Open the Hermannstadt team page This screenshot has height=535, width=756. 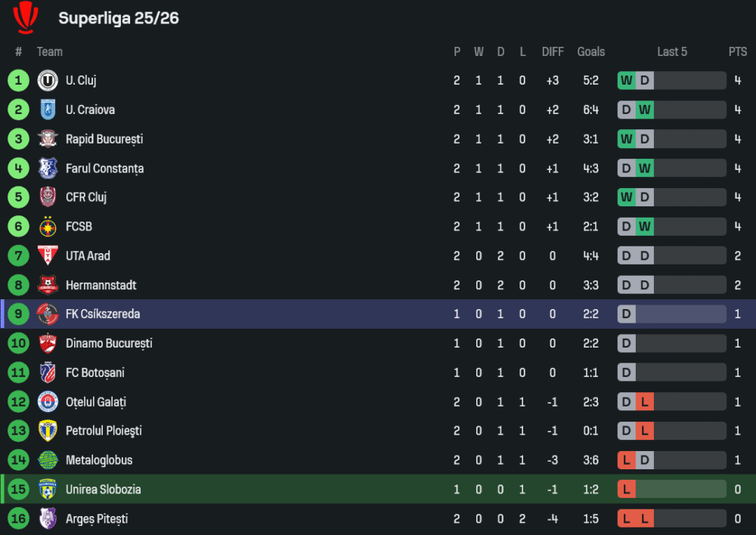pyautogui.click(x=101, y=286)
